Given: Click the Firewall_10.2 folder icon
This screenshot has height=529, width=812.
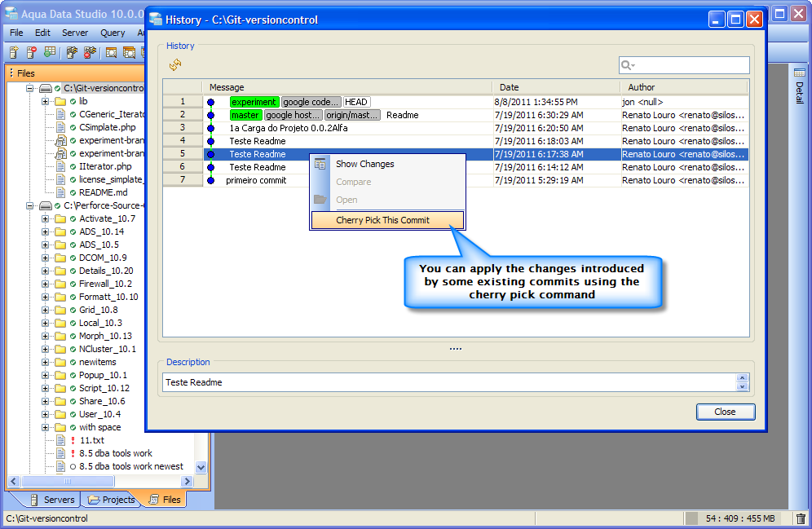Looking at the screenshot, I should click(60, 284).
